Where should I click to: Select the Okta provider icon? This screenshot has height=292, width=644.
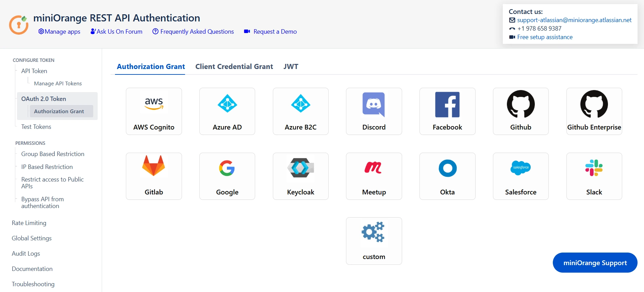pos(448,168)
